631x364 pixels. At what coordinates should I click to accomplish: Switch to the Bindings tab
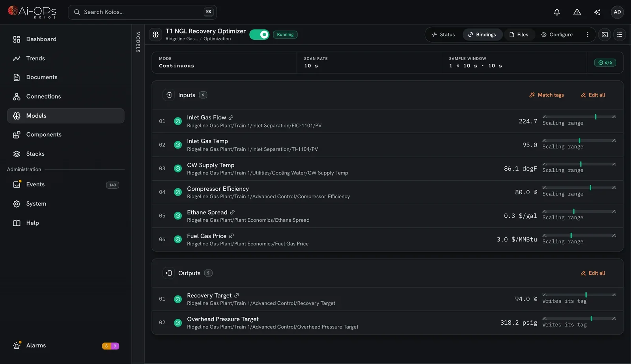(x=482, y=35)
